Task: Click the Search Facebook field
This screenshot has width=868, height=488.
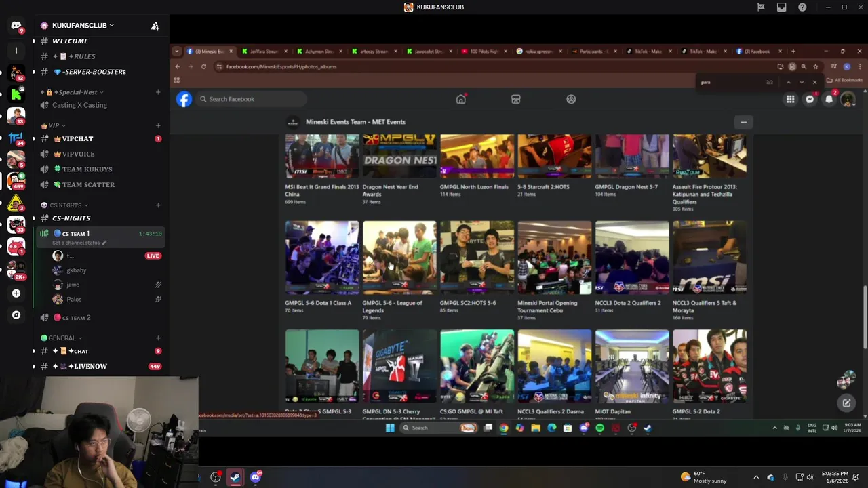Action: tap(251, 99)
